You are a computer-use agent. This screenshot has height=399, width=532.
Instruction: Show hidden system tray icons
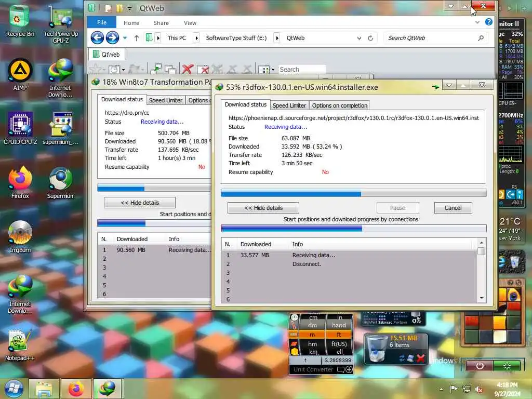441,389
